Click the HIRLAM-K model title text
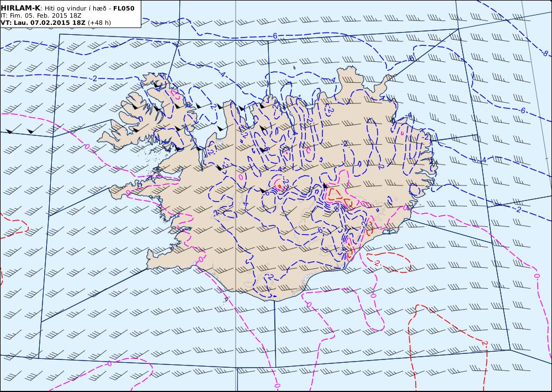This screenshot has width=552, height=392. [x=20, y=8]
